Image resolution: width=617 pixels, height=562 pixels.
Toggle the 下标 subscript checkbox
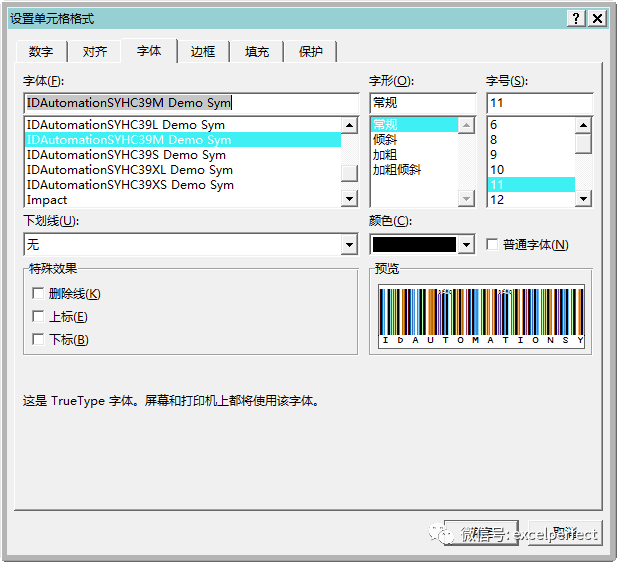coord(38,339)
